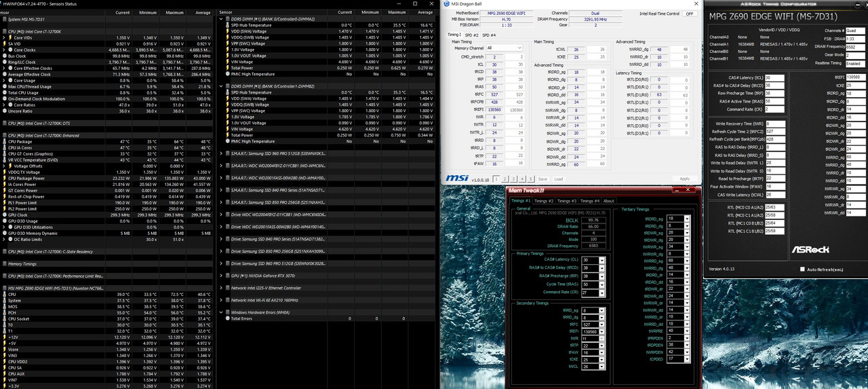Open Memory Channel dropdown in MSI Dragon Ball
The image size is (868, 389).
(506, 48)
